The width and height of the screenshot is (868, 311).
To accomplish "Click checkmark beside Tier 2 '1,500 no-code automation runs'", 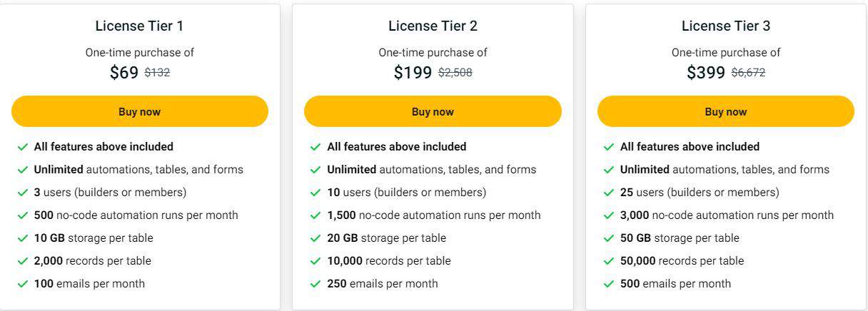I will click(316, 215).
